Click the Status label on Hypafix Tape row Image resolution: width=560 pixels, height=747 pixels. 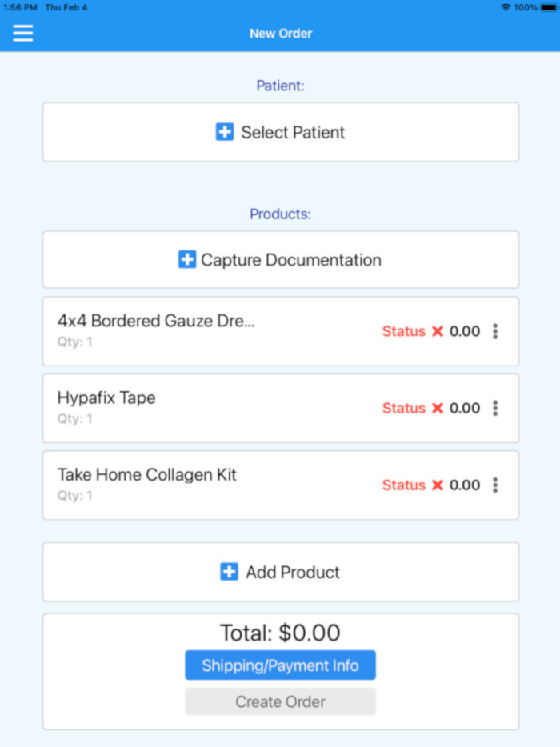(x=403, y=408)
